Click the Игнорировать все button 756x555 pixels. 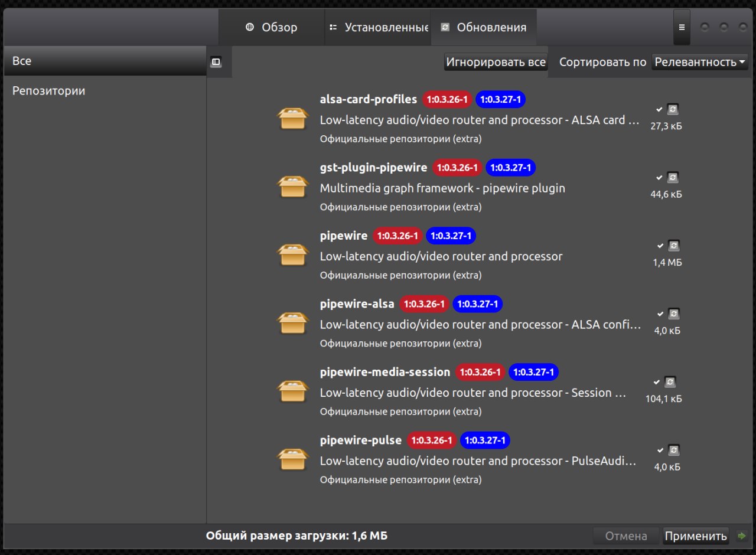tap(496, 62)
